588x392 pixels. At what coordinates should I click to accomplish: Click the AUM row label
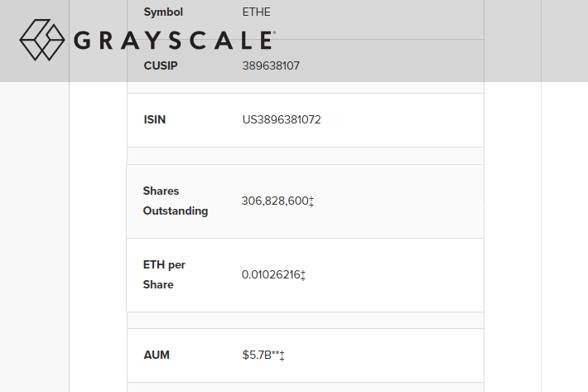pos(157,355)
